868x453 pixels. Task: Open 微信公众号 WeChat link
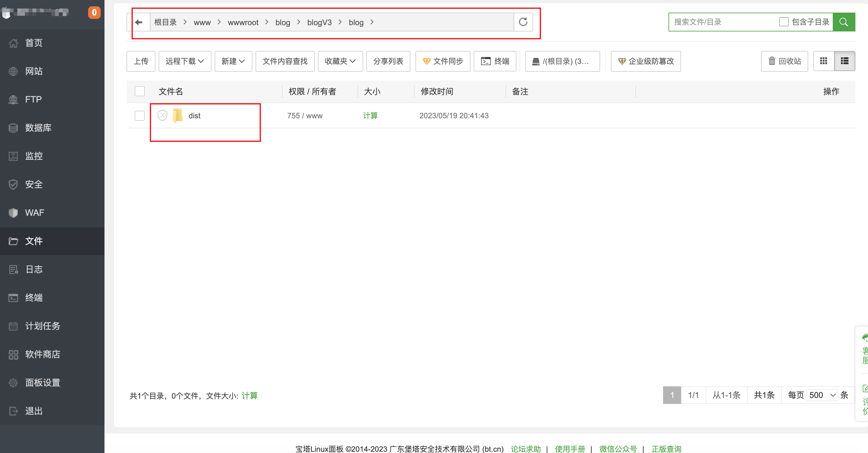click(618, 449)
